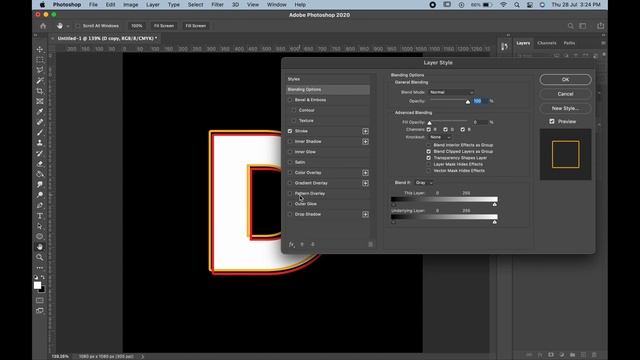
Task: Toggle the Preview checkbox
Action: click(x=552, y=121)
